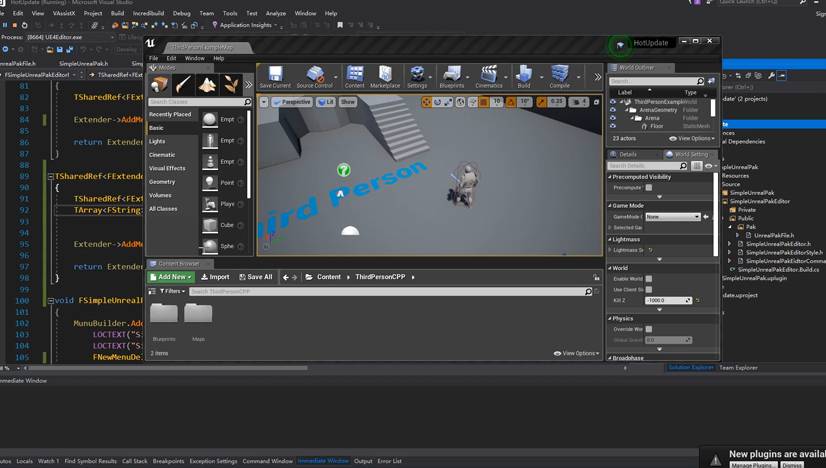Select Geometry category in Modes

(162, 182)
